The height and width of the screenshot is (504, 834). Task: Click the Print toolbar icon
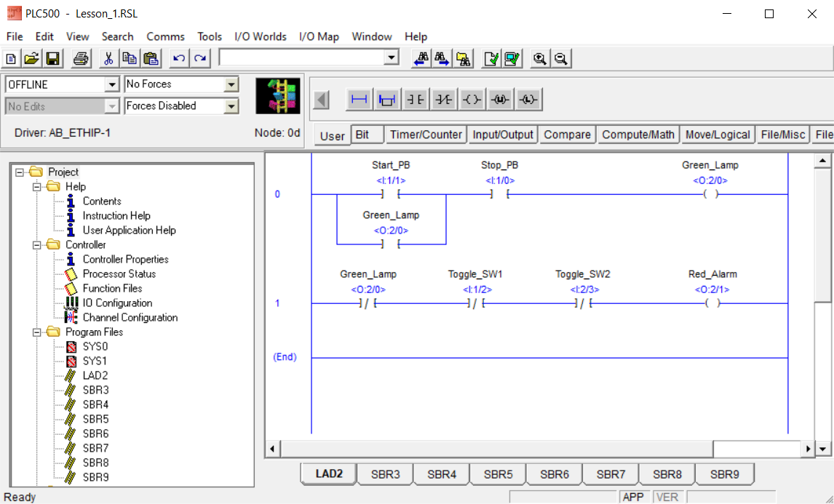(x=81, y=58)
